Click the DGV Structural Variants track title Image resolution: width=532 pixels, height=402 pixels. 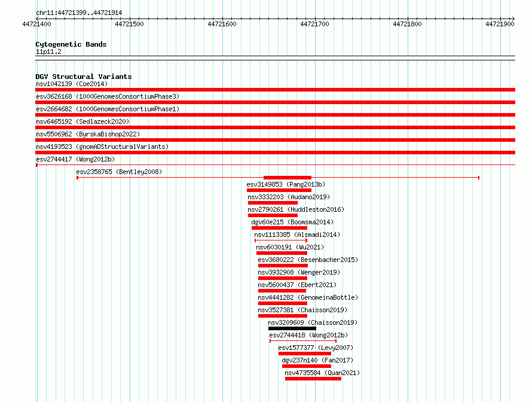[84, 77]
